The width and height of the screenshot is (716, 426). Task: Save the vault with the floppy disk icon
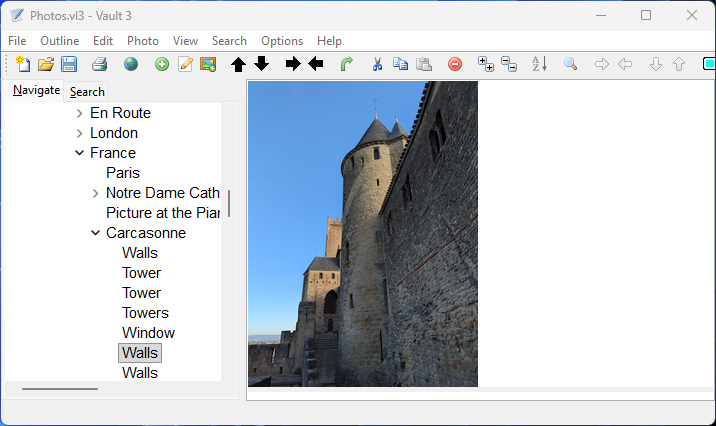point(69,64)
